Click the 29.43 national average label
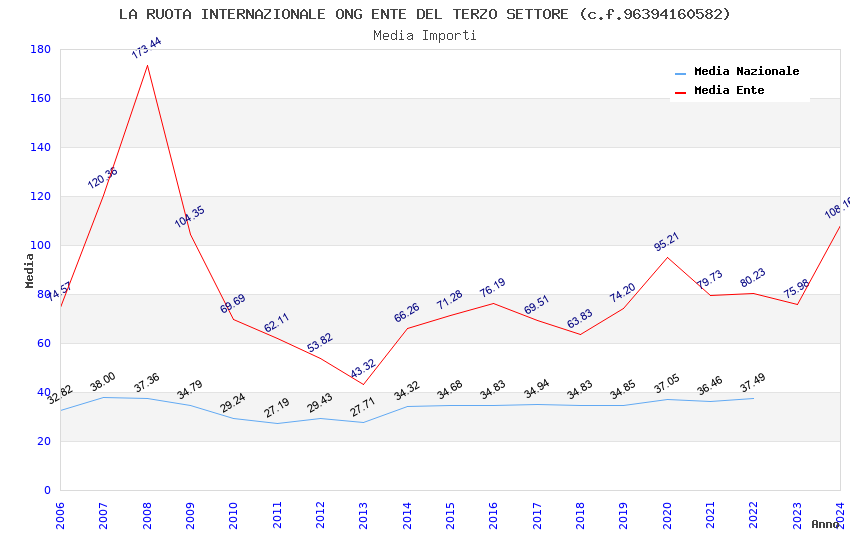850x550 pixels. point(320,403)
